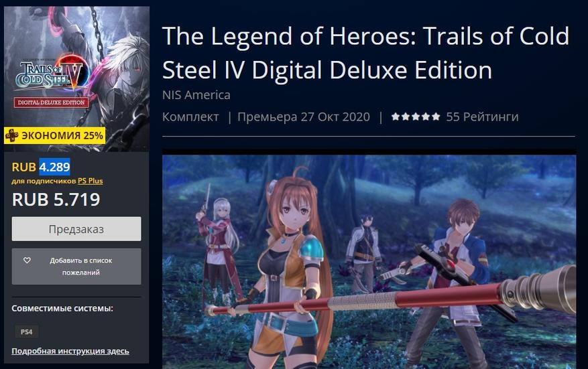The width and height of the screenshot is (588, 369).
Task: Click the 55 Рейтинги ratings count
Action: (x=482, y=117)
